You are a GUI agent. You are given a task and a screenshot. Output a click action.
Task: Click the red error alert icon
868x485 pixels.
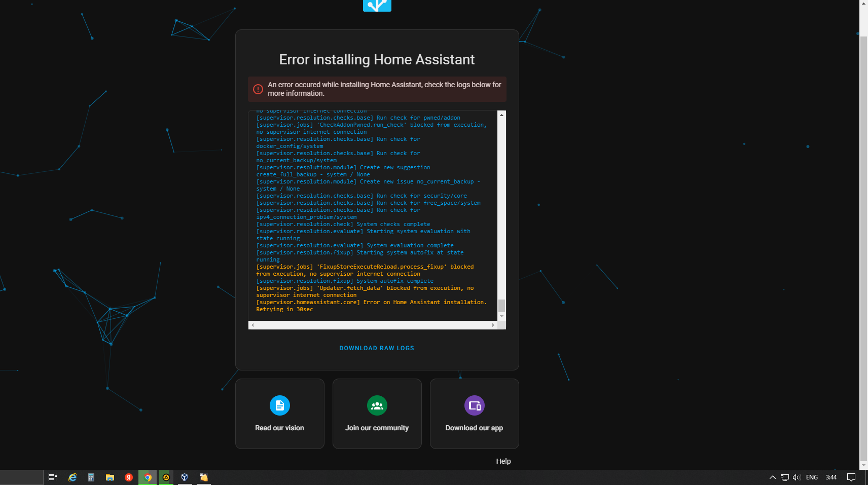point(258,89)
